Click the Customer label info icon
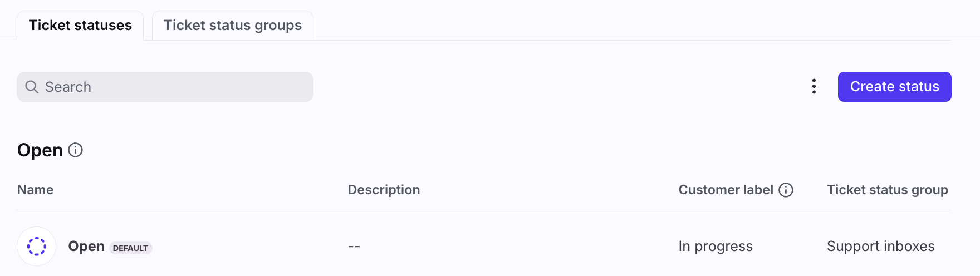980x276 pixels. click(x=786, y=190)
